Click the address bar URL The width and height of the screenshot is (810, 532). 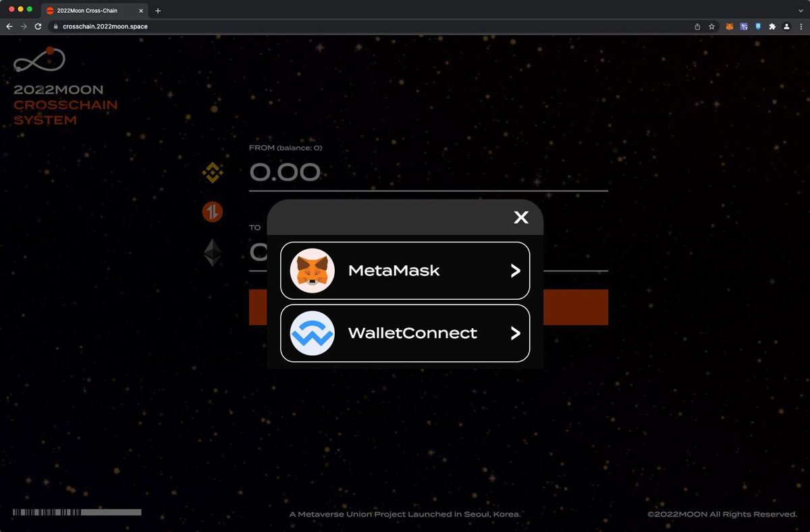[105, 26]
